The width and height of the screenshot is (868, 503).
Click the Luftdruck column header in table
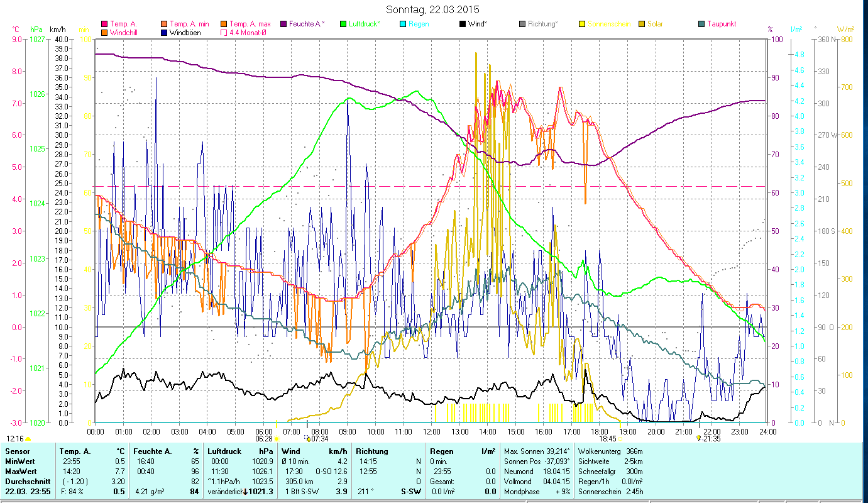[x=224, y=451]
